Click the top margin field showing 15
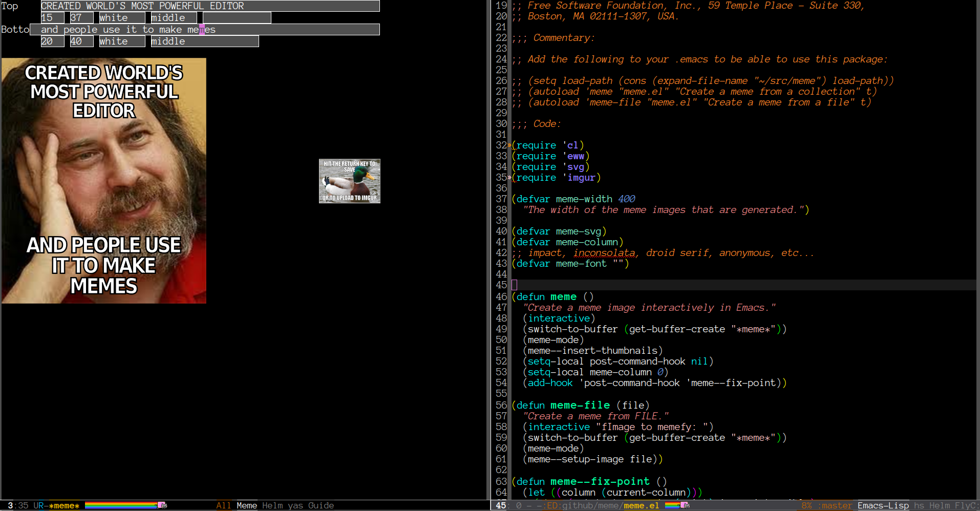This screenshot has width=980, height=511. coord(52,18)
